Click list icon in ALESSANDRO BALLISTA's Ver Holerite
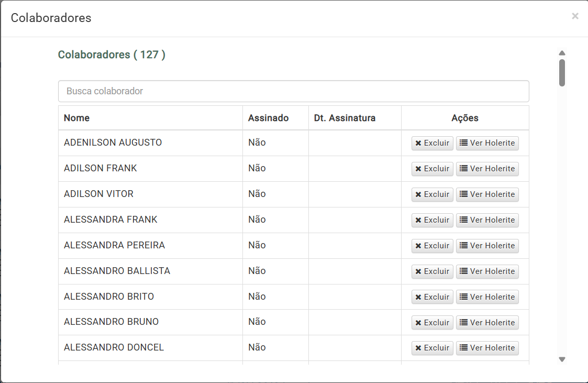 tap(464, 271)
